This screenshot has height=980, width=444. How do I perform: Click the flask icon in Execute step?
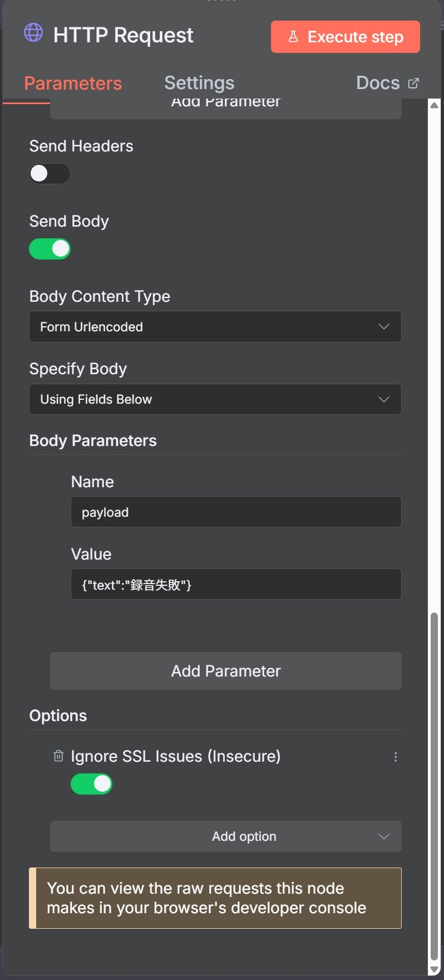[293, 37]
